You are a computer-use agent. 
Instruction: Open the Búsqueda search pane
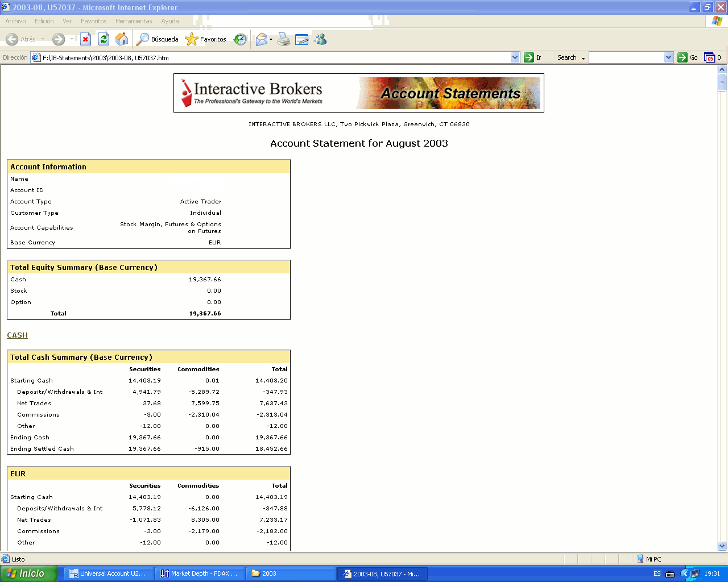(x=158, y=39)
